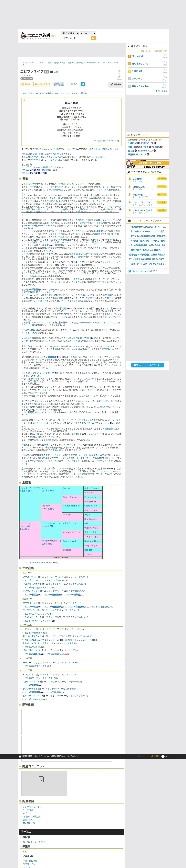Image resolution: width=186 pixels, height=868 pixels.
Task: Click the Niconico Pedia logo
Action: tap(38, 35)
